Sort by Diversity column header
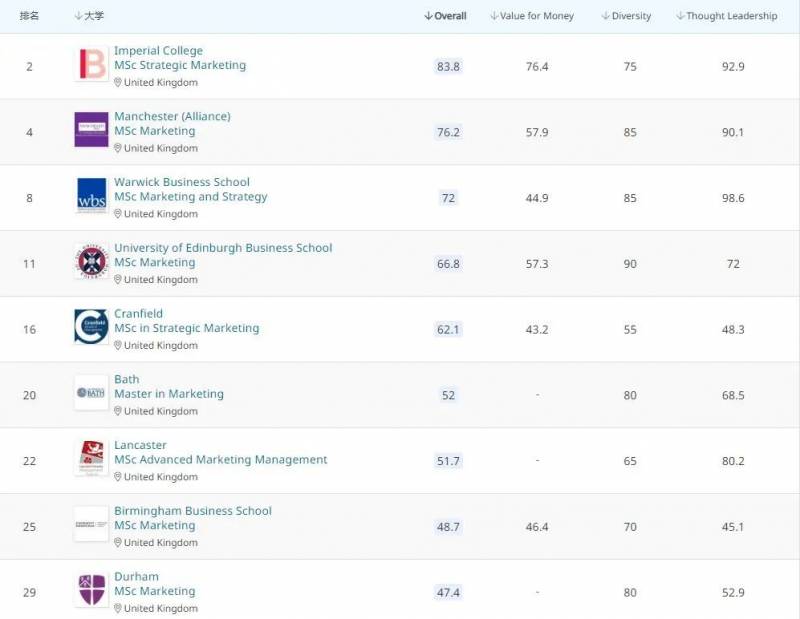Image resolution: width=800 pixels, height=619 pixels. point(626,16)
